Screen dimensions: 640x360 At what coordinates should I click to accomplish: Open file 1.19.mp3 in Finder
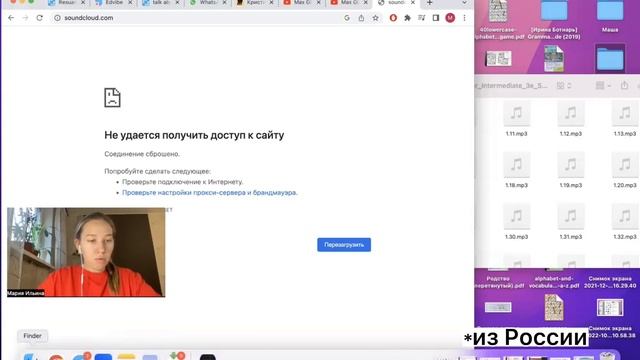tap(571, 170)
